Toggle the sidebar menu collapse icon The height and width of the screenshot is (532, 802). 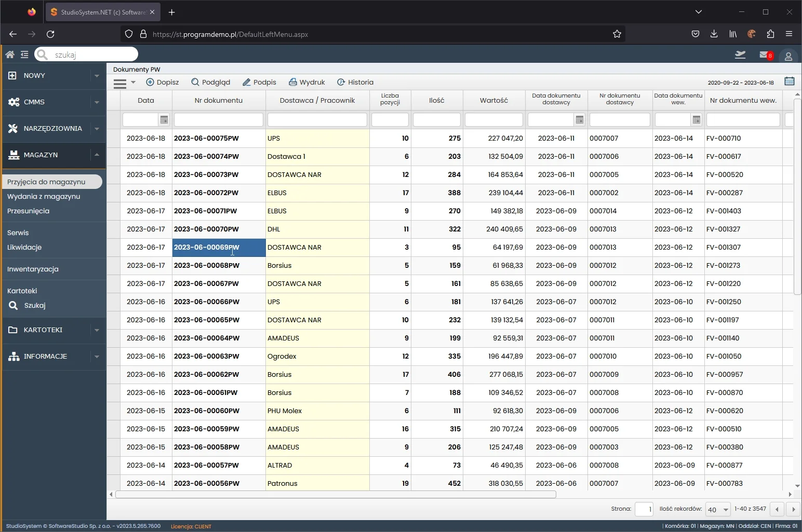(x=24, y=54)
